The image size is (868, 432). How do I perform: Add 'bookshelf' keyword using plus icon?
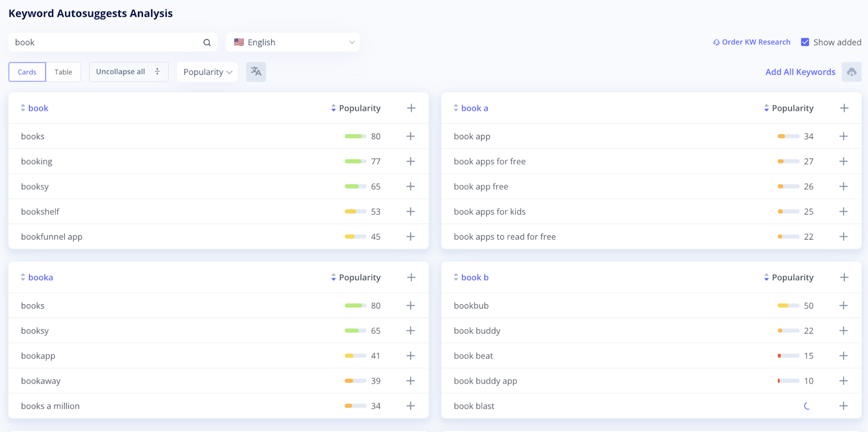[411, 211]
